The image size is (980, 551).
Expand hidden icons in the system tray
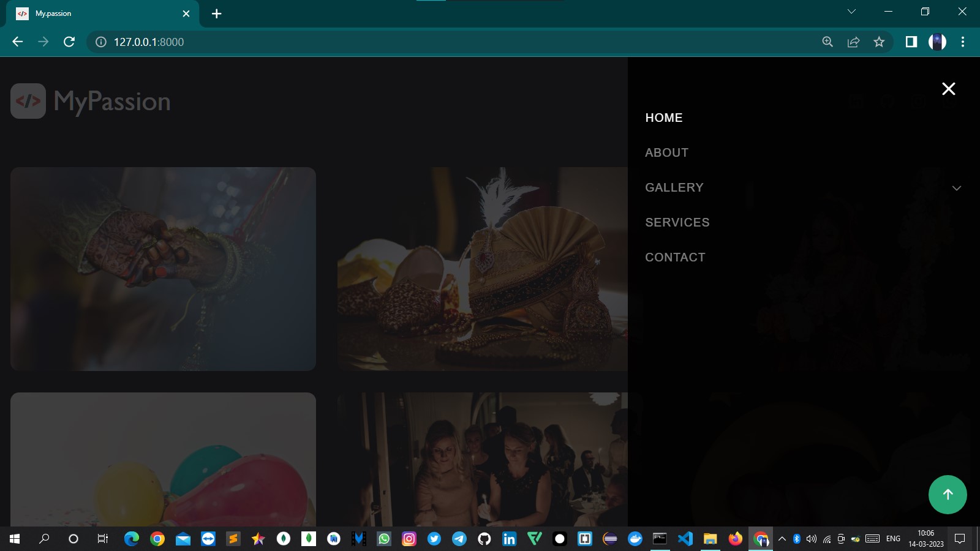click(782, 540)
